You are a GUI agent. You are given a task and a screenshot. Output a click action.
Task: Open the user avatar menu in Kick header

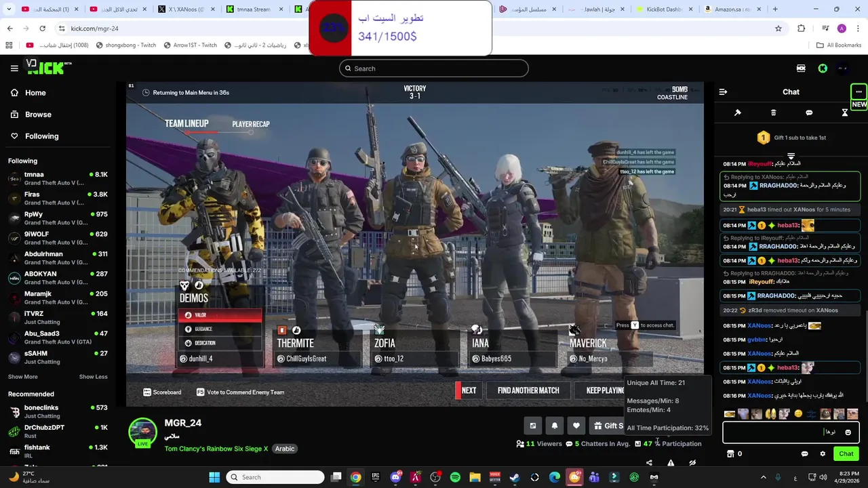(x=843, y=68)
